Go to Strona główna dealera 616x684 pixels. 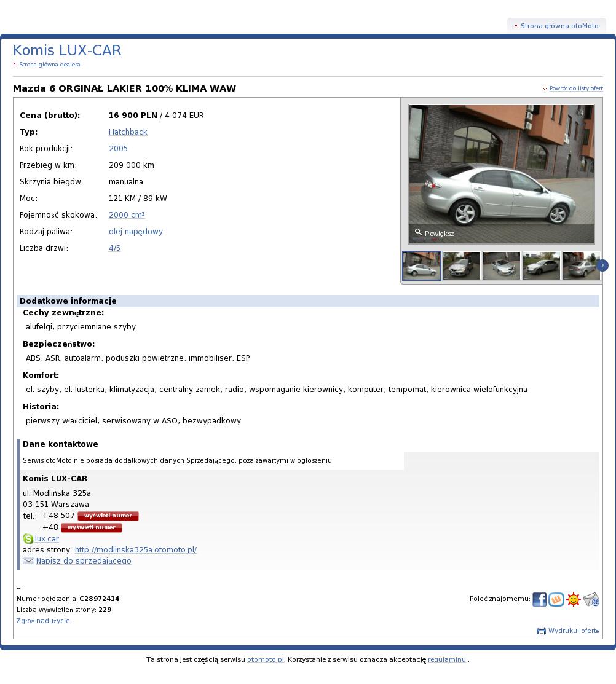click(49, 65)
